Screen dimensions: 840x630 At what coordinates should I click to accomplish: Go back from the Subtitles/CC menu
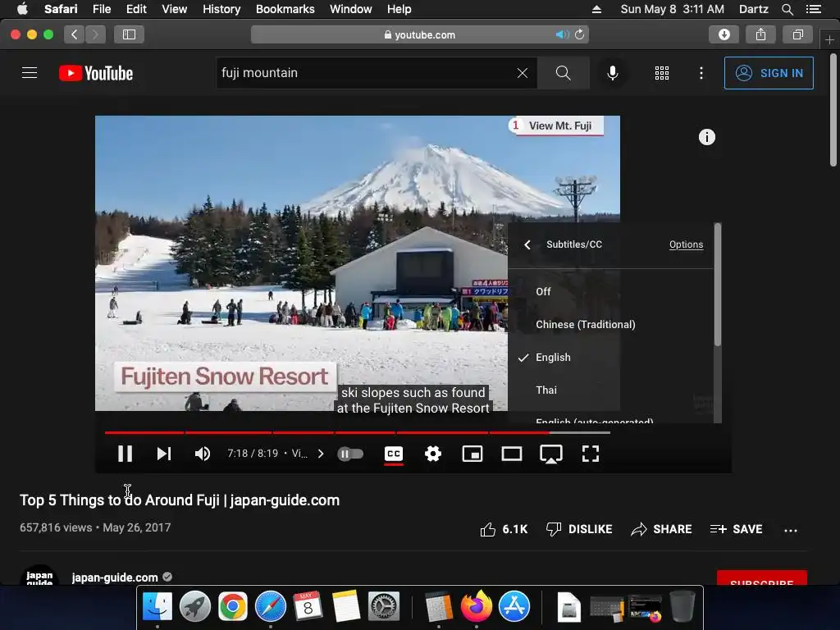527,244
